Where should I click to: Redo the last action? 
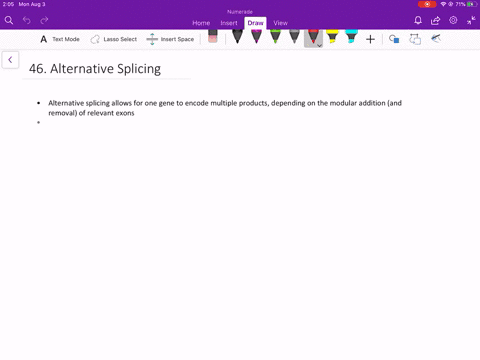click(44, 20)
